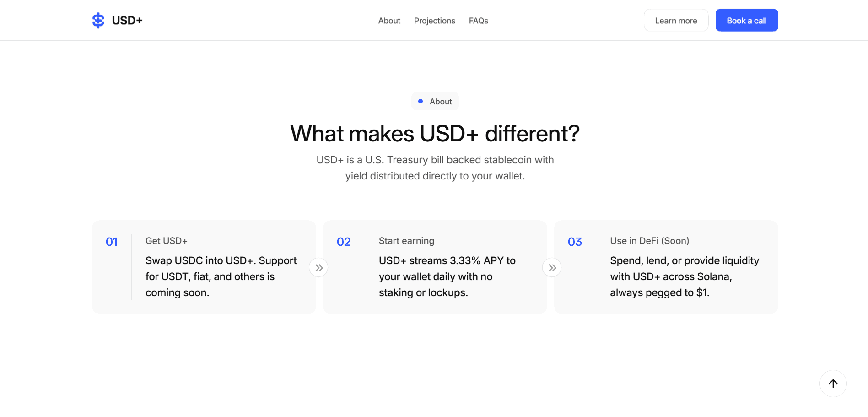Click the scroll-to-top arrow button
The height and width of the screenshot is (417, 868).
[x=833, y=384]
